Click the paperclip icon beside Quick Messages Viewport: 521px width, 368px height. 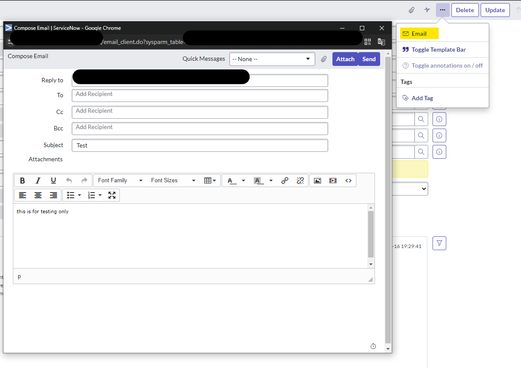(324, 59)
